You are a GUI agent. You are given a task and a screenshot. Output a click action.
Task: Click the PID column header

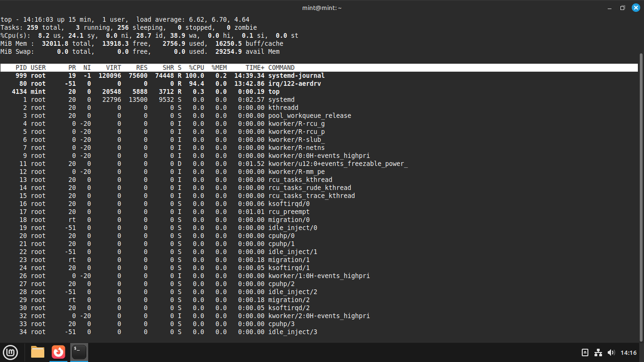(x=21, y=67)
